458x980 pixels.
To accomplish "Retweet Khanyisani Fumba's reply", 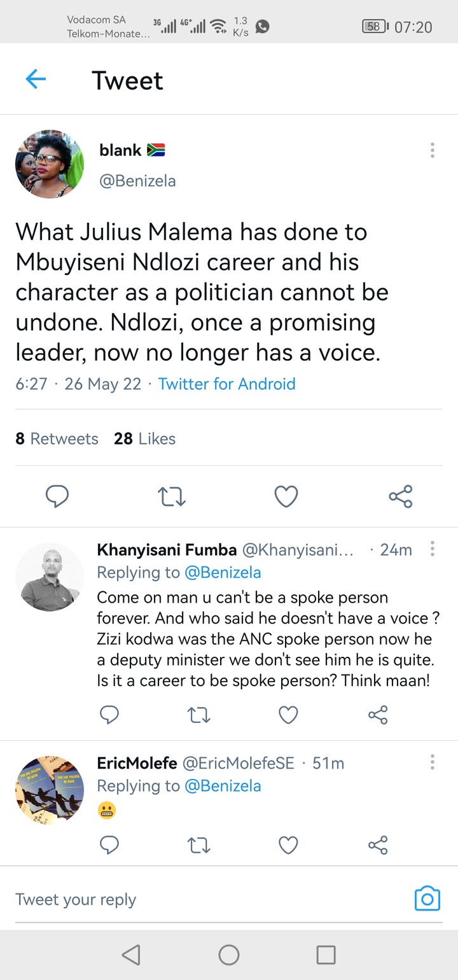I will (x=199, y=716).
